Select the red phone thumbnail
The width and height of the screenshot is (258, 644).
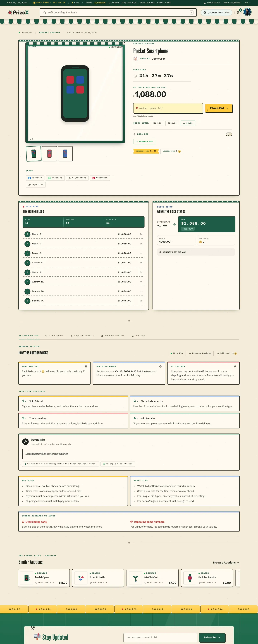pyautogui.click(x=49, y=153)
